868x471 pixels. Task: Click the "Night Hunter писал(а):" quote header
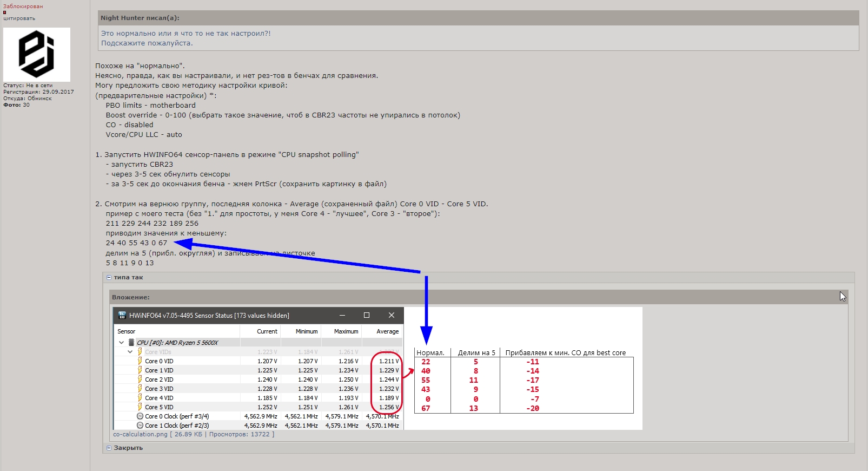140,18
